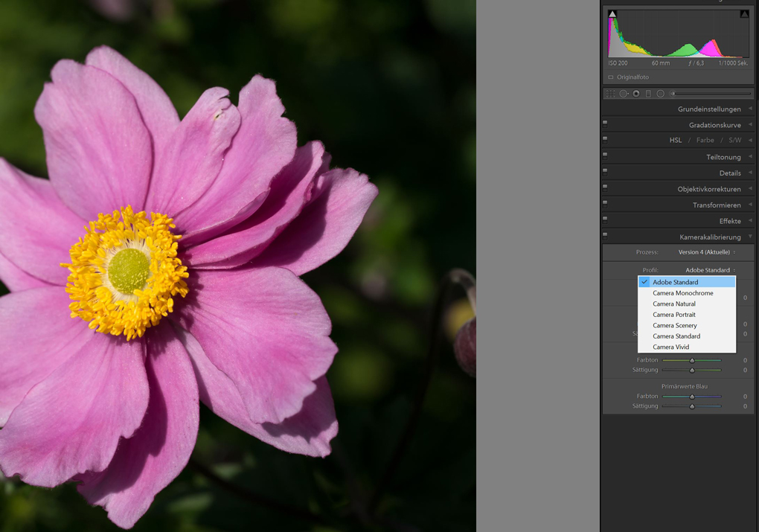Choose Camera Portrait from profile list
Screen dimensions: 759x532
(x=673, y=315)
